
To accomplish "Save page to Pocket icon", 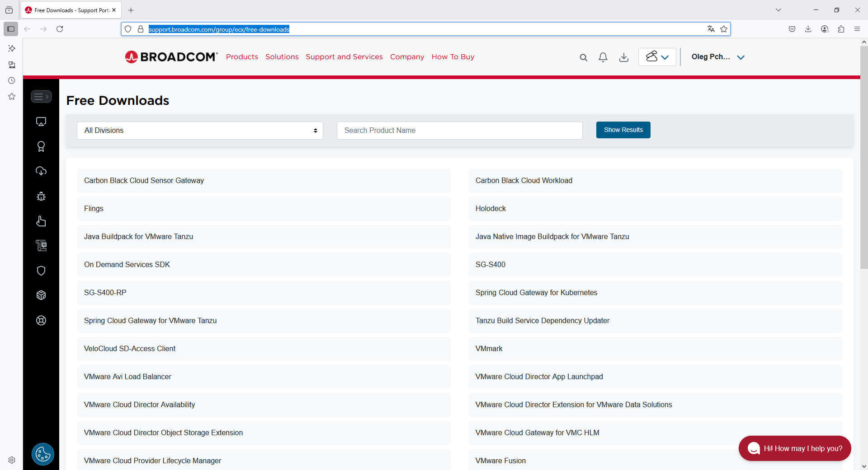I will click(792, 29).
